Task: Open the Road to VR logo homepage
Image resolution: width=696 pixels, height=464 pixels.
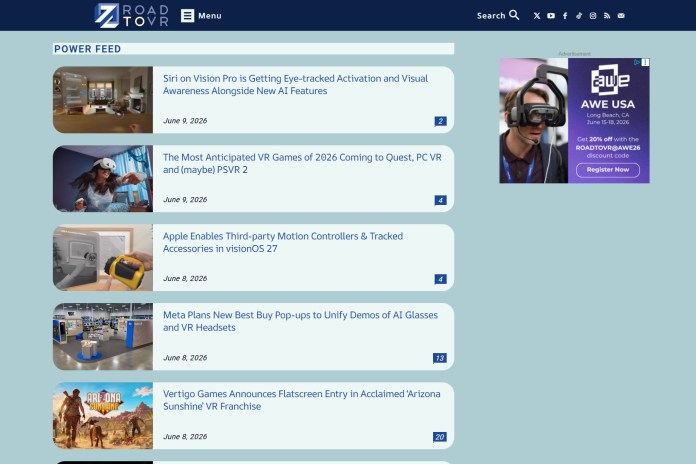Action: (131, 16)
